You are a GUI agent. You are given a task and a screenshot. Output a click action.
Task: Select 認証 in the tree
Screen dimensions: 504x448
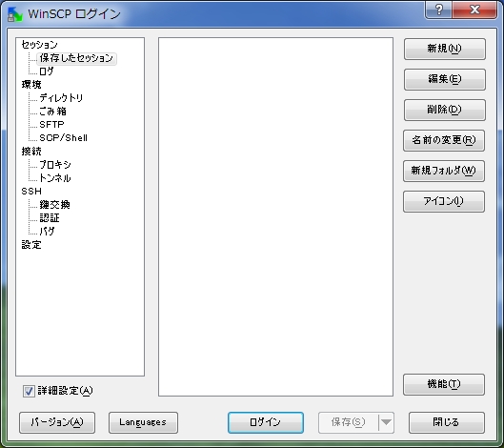50,218
